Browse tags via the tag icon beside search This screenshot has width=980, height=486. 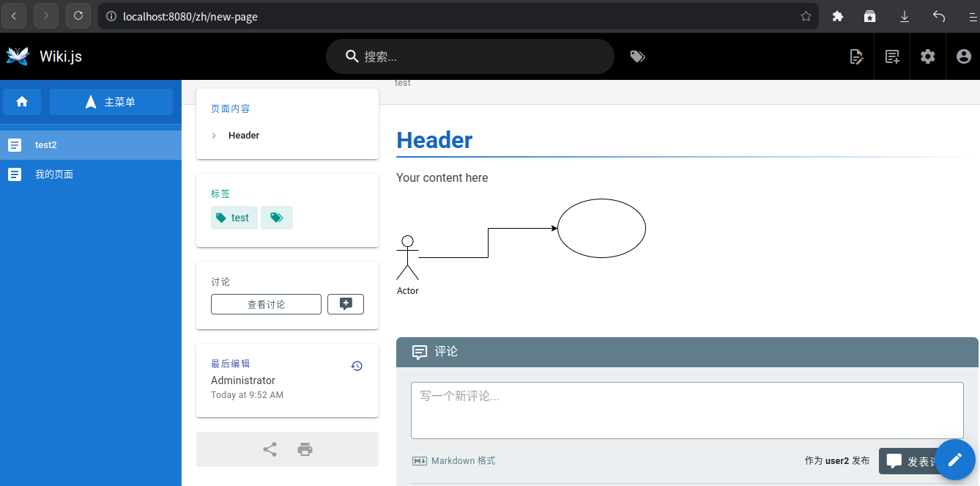pyautogui.click(x=636, y=56)
